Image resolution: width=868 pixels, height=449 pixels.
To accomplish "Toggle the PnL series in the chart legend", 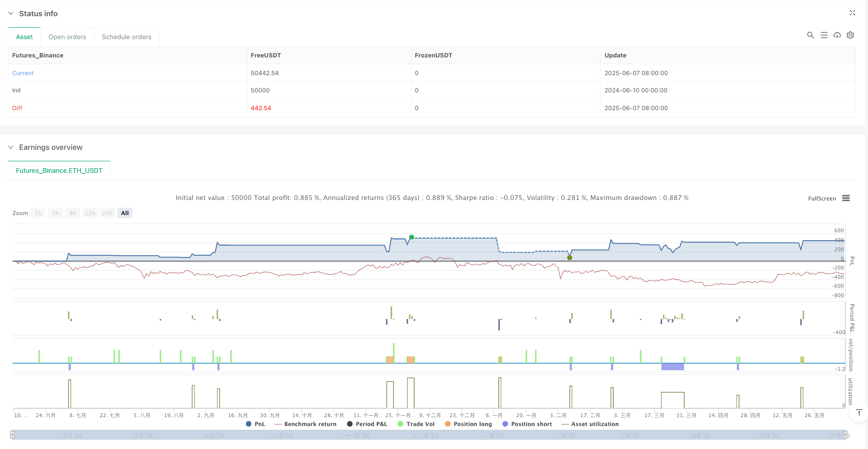I will pyautogui.click(x=256, y=424).
